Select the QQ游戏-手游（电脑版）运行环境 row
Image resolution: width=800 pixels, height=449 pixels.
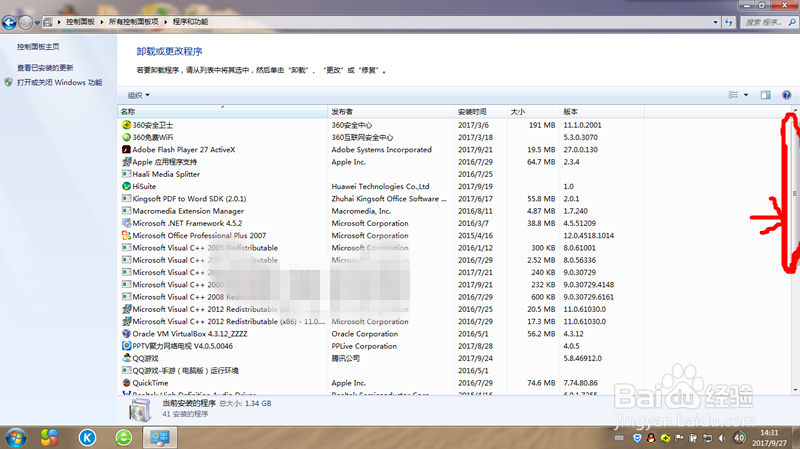point(381,370)
